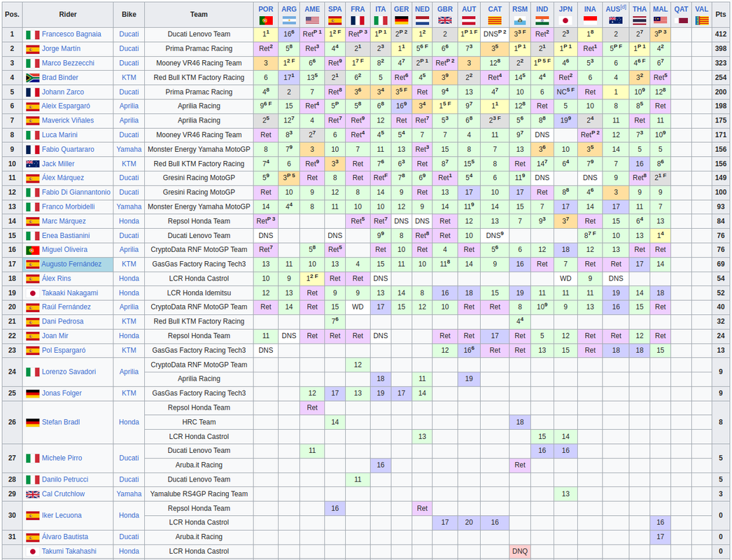
Task: Open the Johann Zarco link
Action: tap(62, 92)
